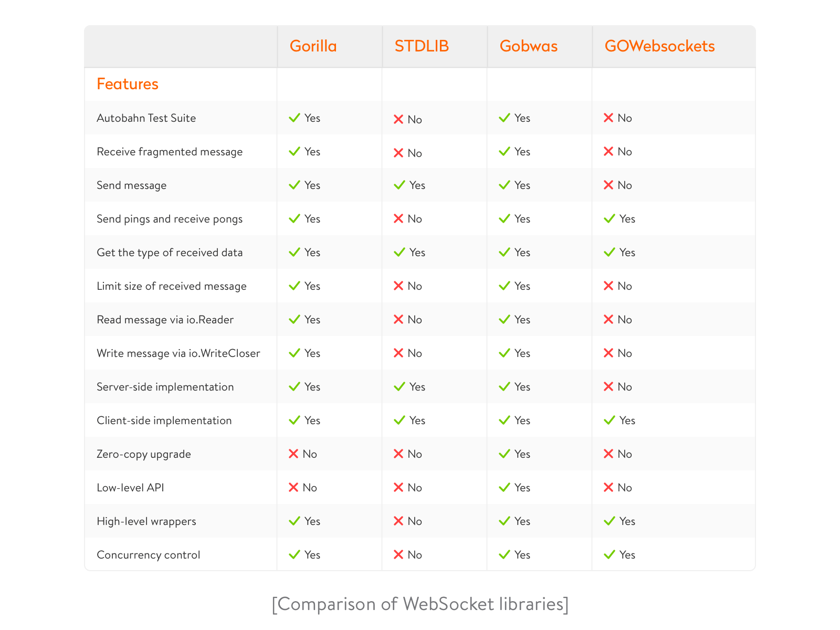Click the red X for GOWebsockets Read message via io.Reader
Image resolution: width=840 pixels, height=630 pixels.
[608, 319]
